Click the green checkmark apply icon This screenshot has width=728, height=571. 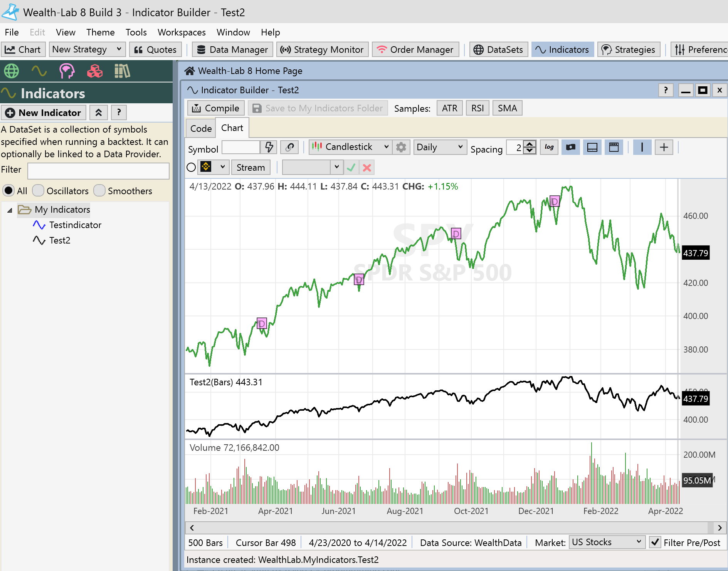(351, 168)
